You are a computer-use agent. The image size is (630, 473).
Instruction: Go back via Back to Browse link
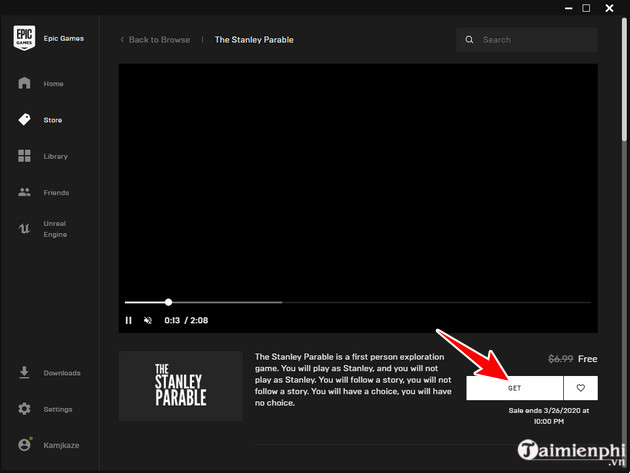(x=159, y=39)
